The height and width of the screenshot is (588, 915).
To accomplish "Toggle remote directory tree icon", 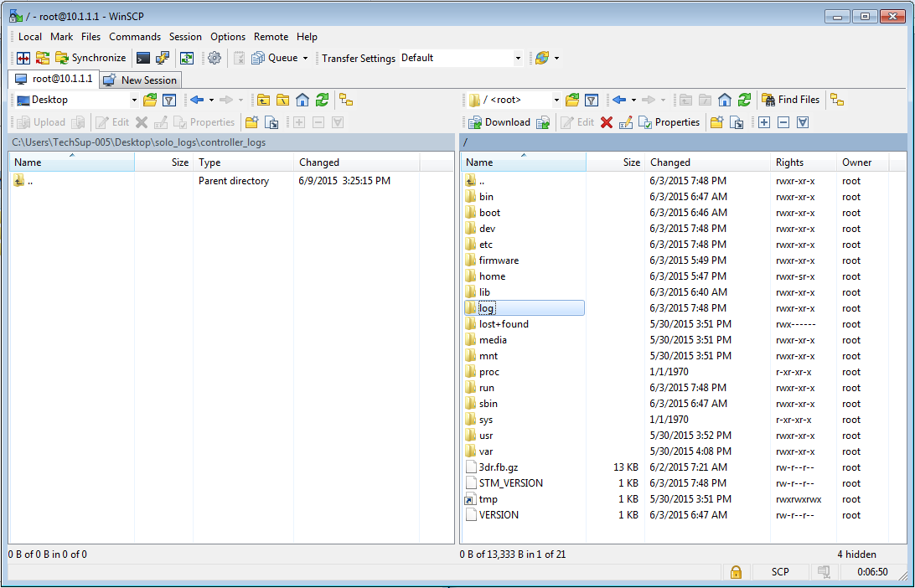I will [837, 101].
